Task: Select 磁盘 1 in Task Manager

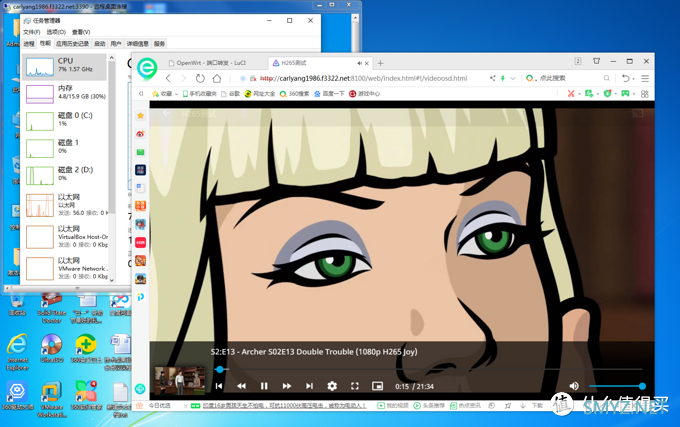Action: click(x=64, y=148)
